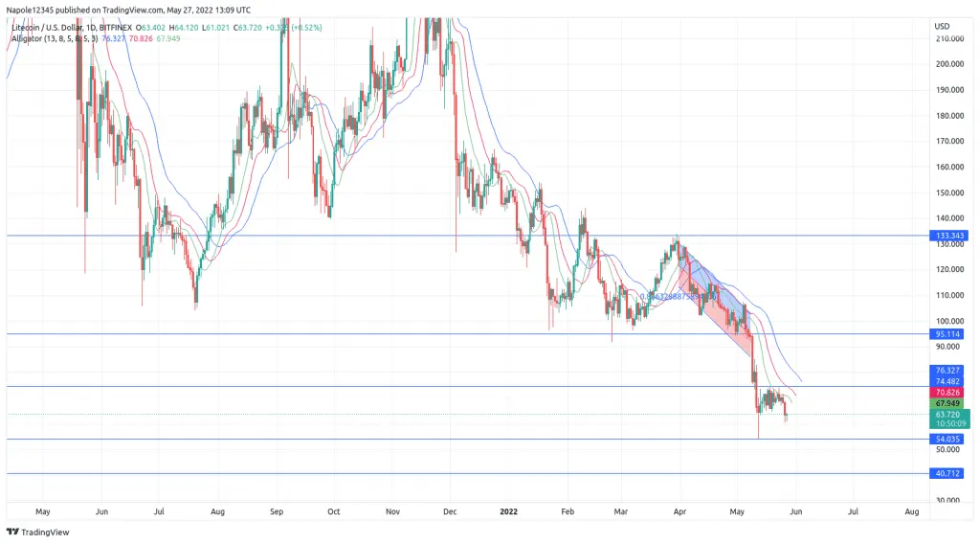Click the 120.000 price axis label
The image size is (980, 543).
tap(949, 270)
